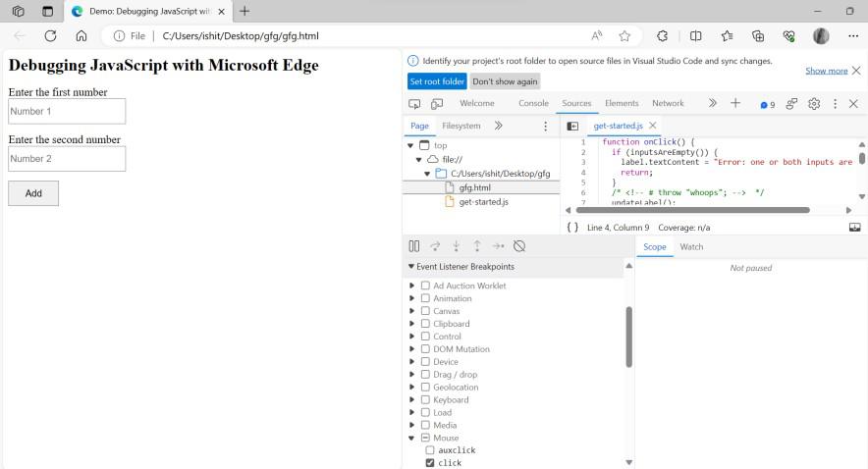868x469 pixels.
Task: Click the Set root folder button
Action: pyautogui.click(x=437, y=81)
